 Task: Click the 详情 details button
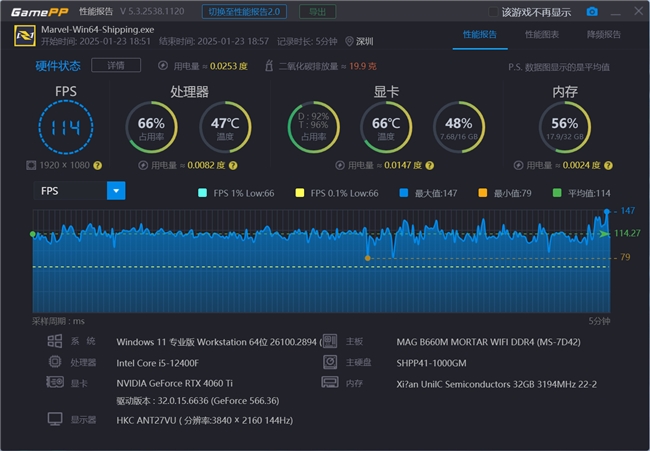(116, 65)
